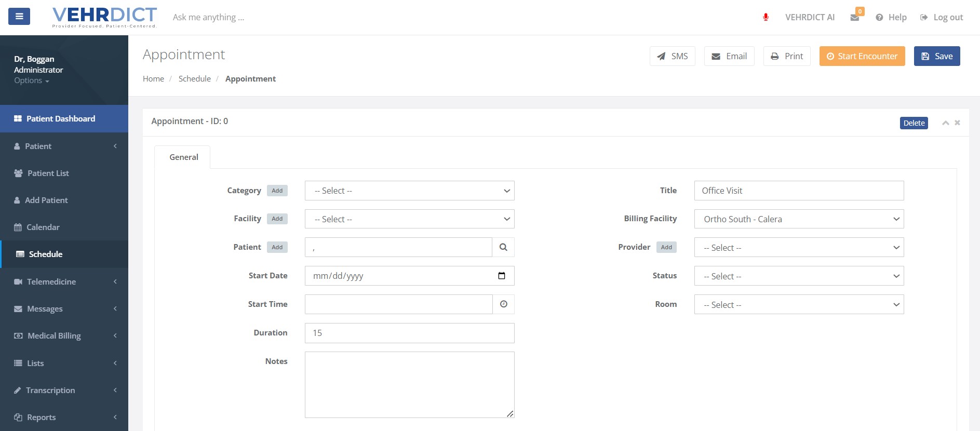Collapse the appointment panel with the chevron
980x431 pixels.
click(946, 123)
